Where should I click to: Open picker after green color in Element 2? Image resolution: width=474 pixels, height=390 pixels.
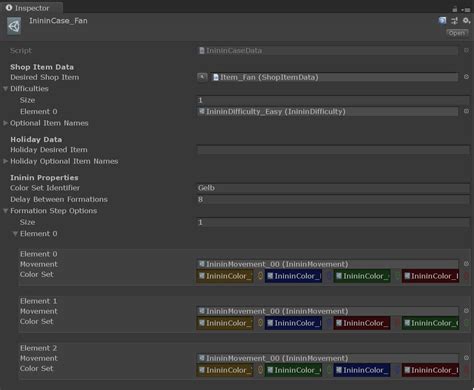(329, 370)
